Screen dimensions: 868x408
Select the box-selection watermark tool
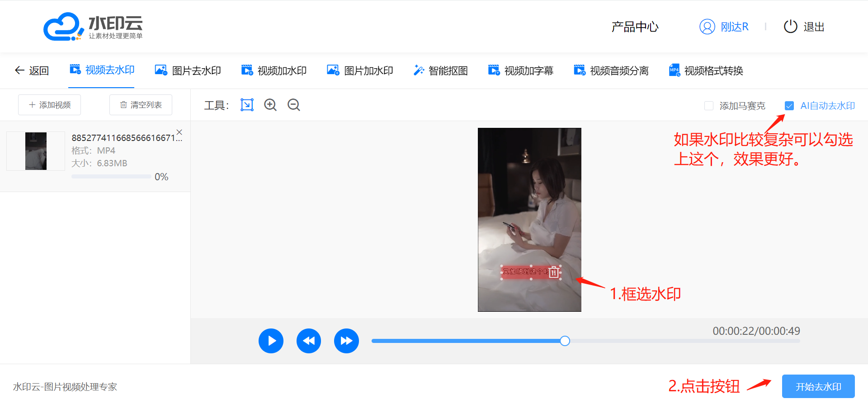(x=247, y=105)
